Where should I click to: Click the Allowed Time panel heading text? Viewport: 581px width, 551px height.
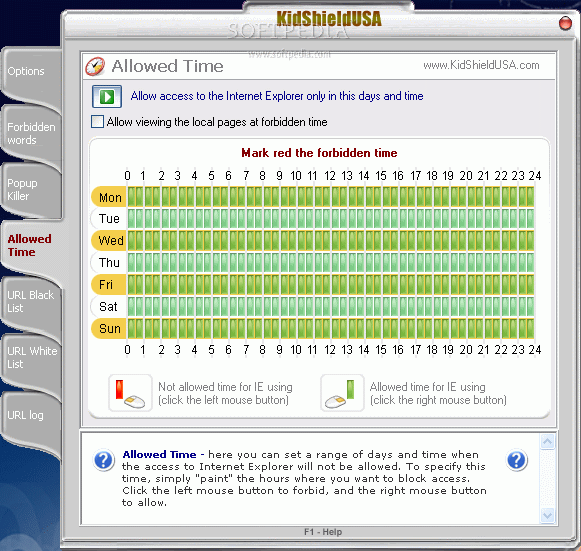click(x=167, y=66)
